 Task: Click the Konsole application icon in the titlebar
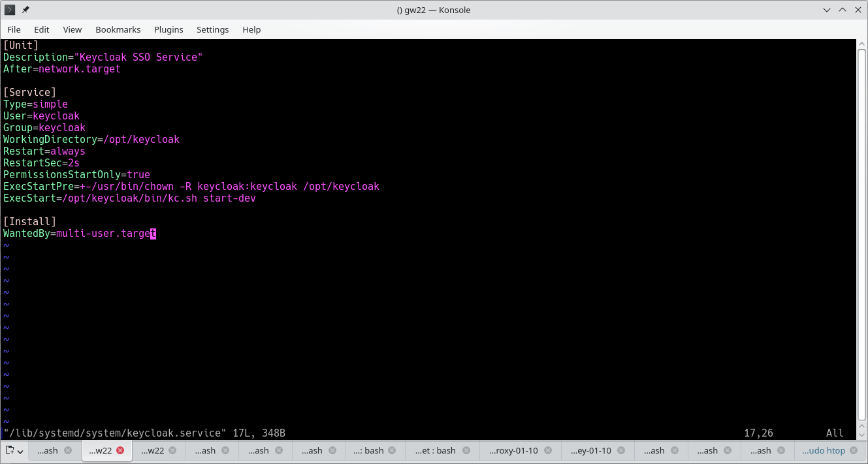pyautogui.click(x=9, y=10)
